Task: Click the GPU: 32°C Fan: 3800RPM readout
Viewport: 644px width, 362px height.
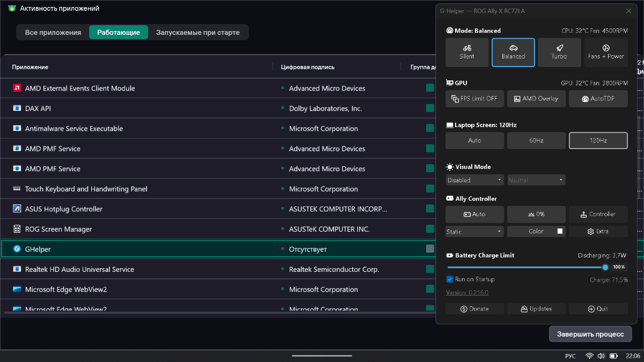Action: point(594,83)
